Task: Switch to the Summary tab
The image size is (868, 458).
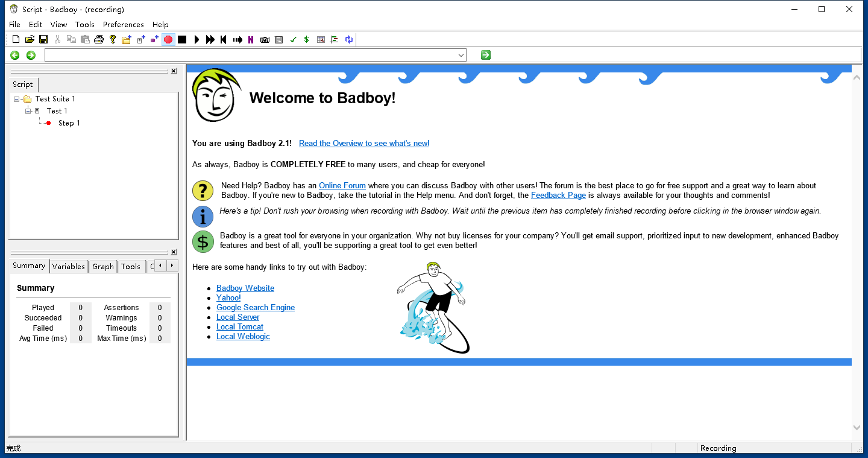Action: click(x=29, y=266)
